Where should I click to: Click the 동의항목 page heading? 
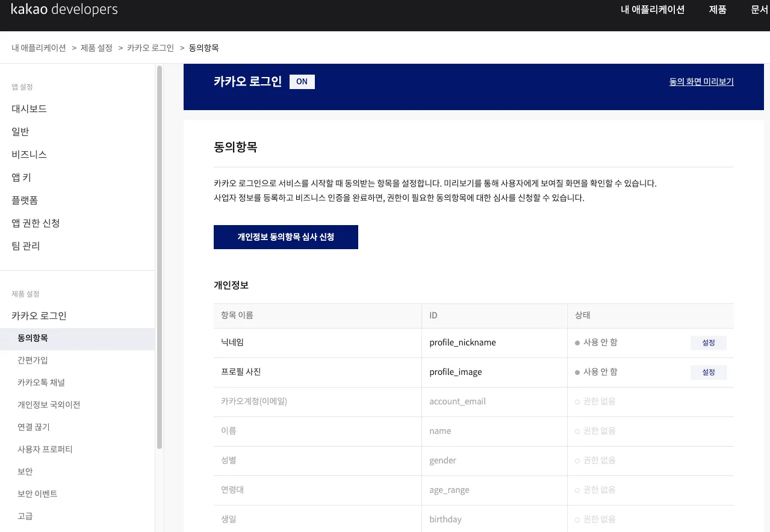click(x=235, y=147)
